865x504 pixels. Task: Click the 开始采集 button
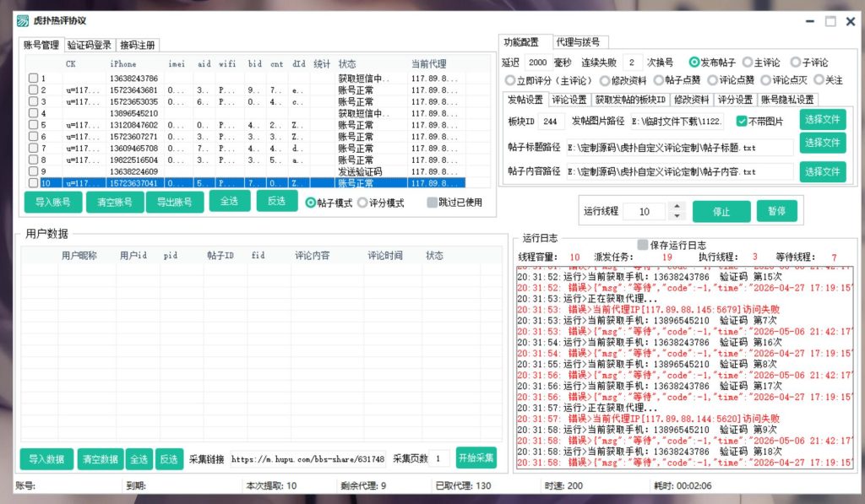[476, 458]
